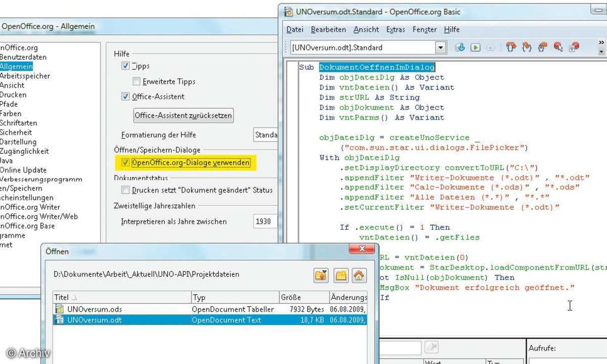Sort file list by Änderungs column
Viewport: 607px width, 364px height.
click(348, 297)
